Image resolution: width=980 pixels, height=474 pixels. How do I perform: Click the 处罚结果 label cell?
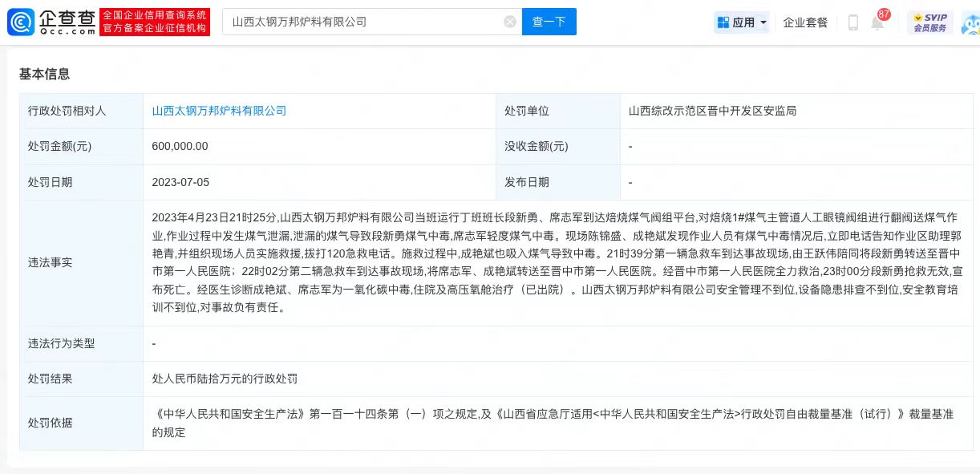click(x=82, y=379)
